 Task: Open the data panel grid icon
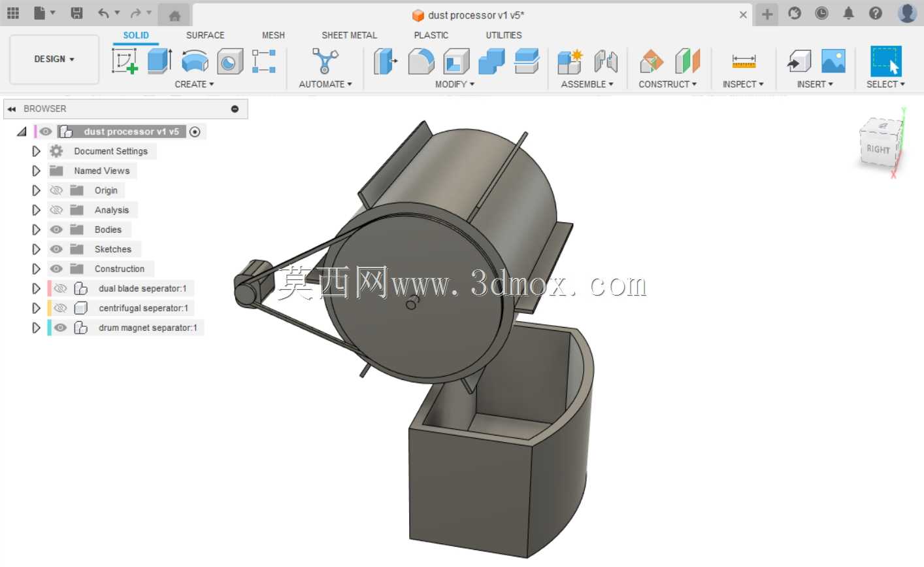(13, 13)
